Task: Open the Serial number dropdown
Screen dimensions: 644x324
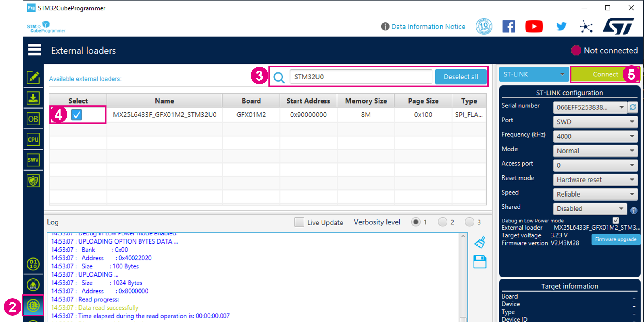Action: pyautogui.click(x=590, y=107)
